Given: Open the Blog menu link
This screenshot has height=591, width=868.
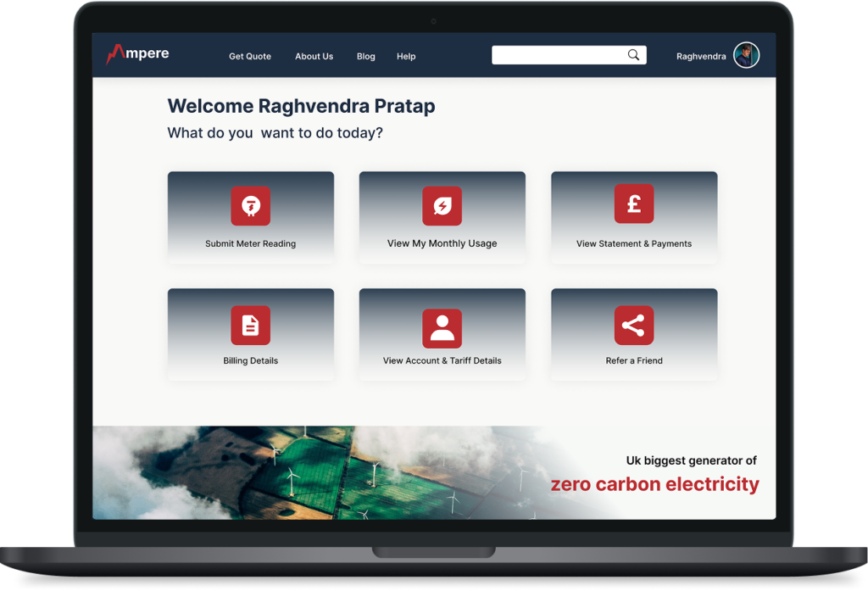Looking at the screenshot, I should (x=366, y=57).
